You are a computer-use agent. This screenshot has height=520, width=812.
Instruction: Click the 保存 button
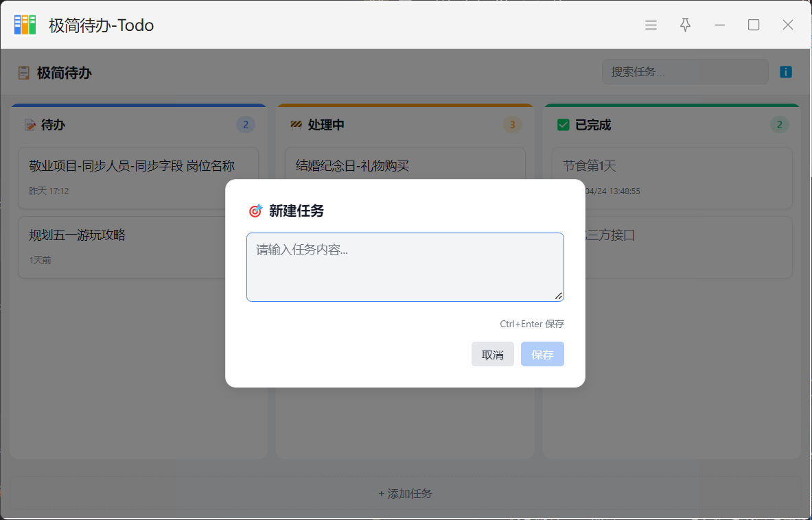pyautogui.click(x=542, y=355)
